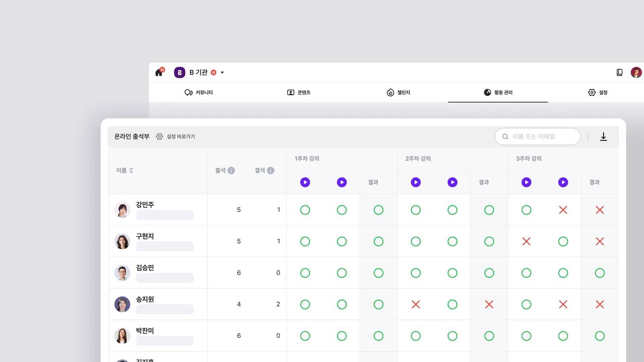Click second play icon under 2주차 강의
This screenshot has height=362, width=644.
click(x=452, y=182)
